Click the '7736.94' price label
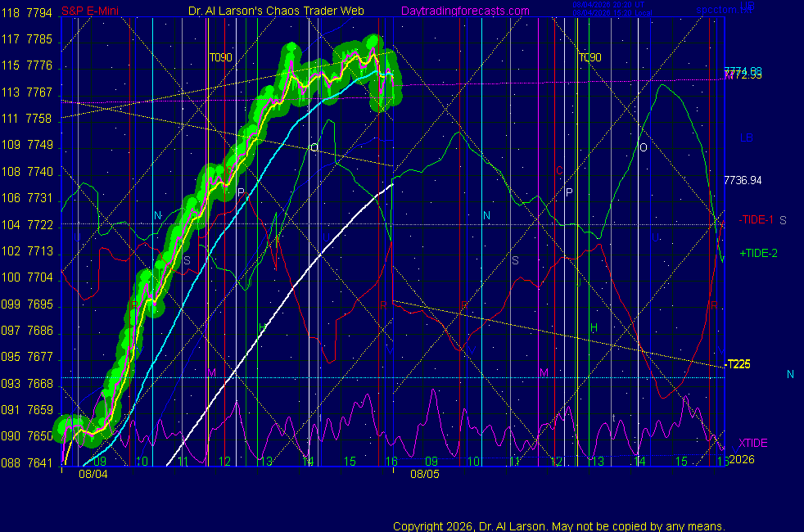Viewport: 804px width, 532px height. [743, 180]
